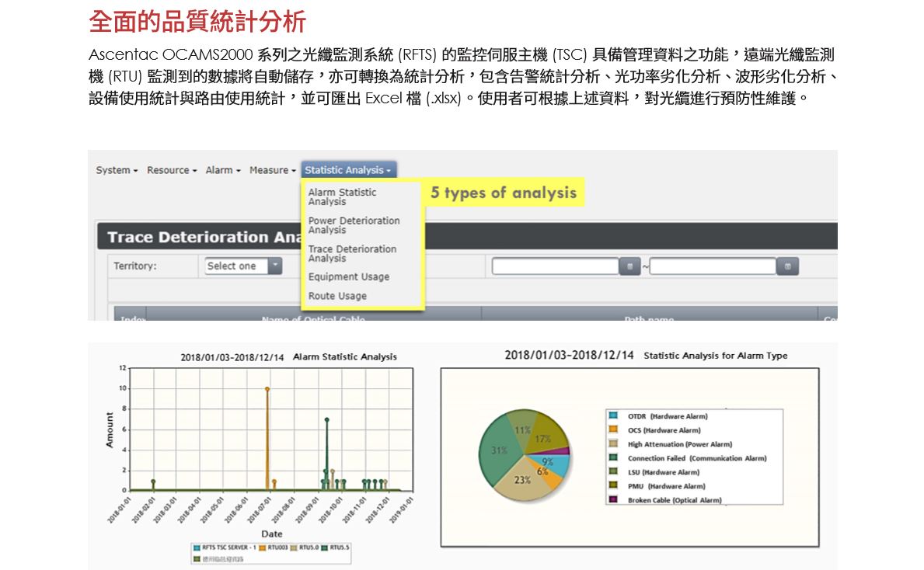Screen dimensions: 924x570
Task: Select Equipment Usage menu item
Action: point(349,277)
